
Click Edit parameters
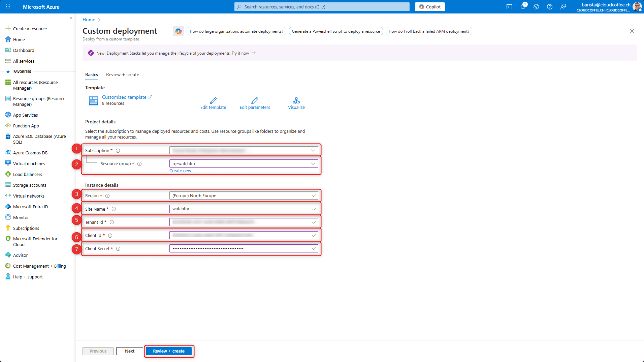tap(255, 104)
